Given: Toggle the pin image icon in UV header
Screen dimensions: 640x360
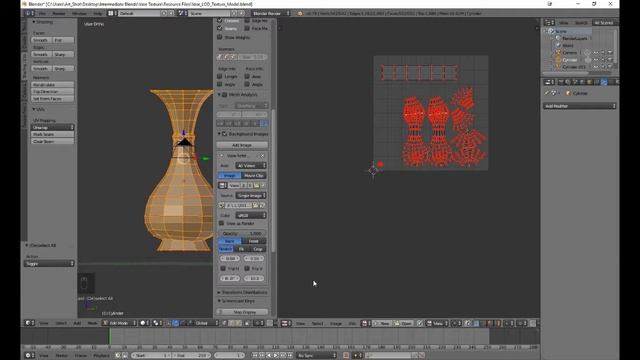Looking at the screenshot, I should click(x=420, y=323).
